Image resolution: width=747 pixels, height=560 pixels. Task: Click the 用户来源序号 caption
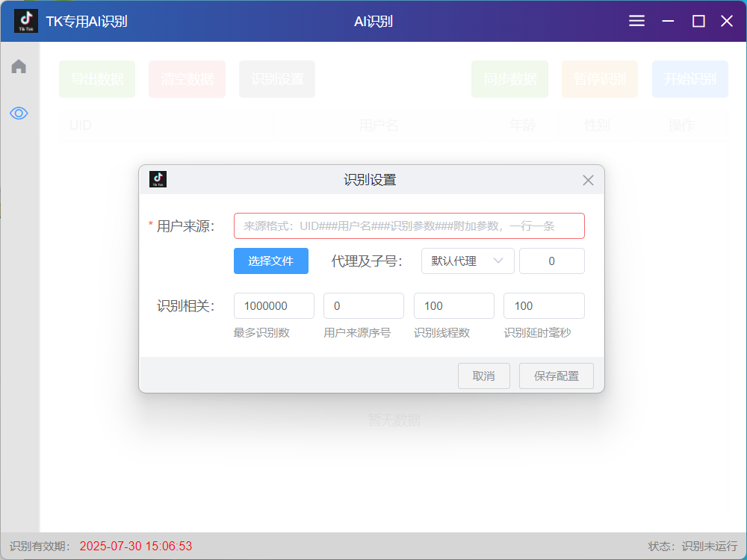[x=357, y=333]
